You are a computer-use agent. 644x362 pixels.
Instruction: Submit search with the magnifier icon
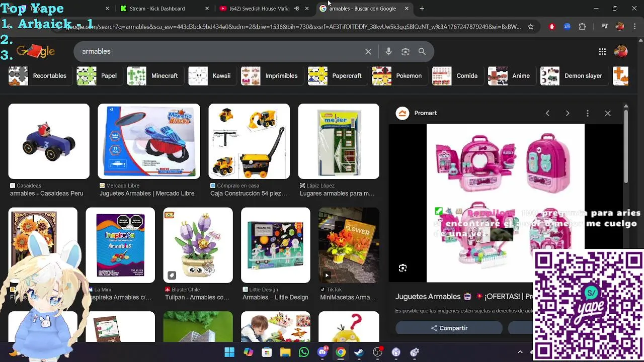[x=422, y=51]
